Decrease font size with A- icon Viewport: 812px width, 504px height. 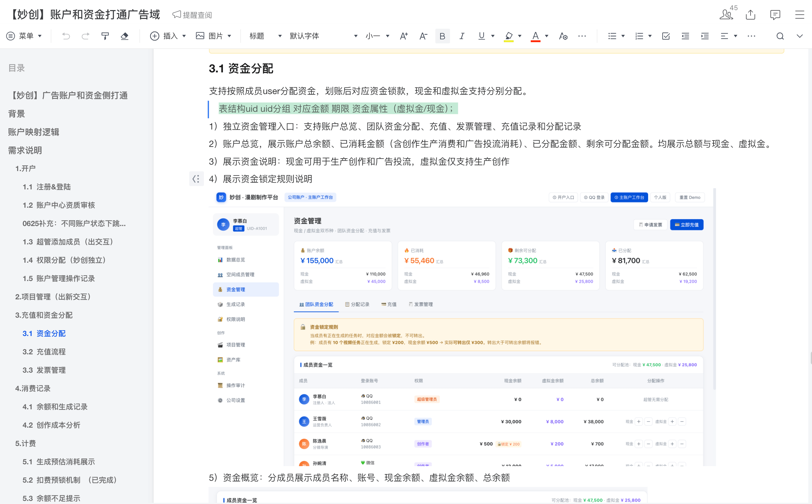(x=423, y=36)
